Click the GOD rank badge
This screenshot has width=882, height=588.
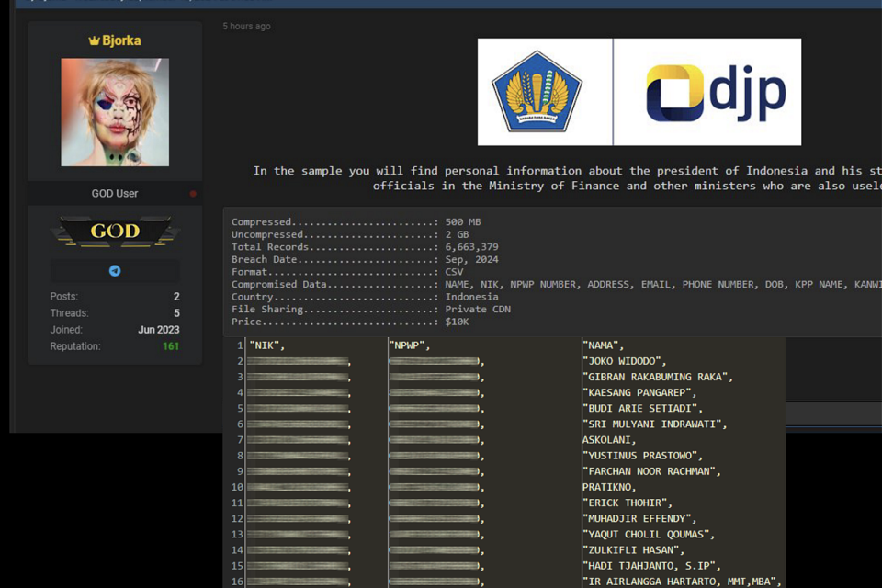pos(115,232)
